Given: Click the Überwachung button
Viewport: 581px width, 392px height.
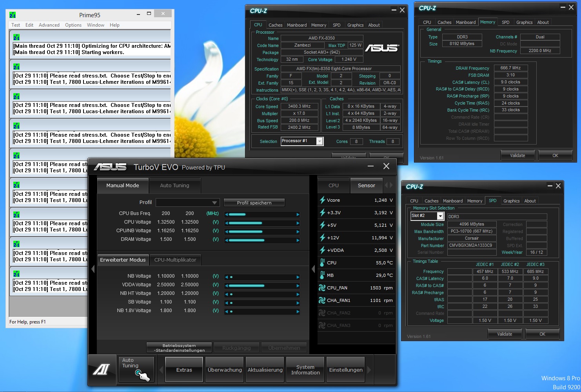Looking at the screenshot, I should coord(225,370).
